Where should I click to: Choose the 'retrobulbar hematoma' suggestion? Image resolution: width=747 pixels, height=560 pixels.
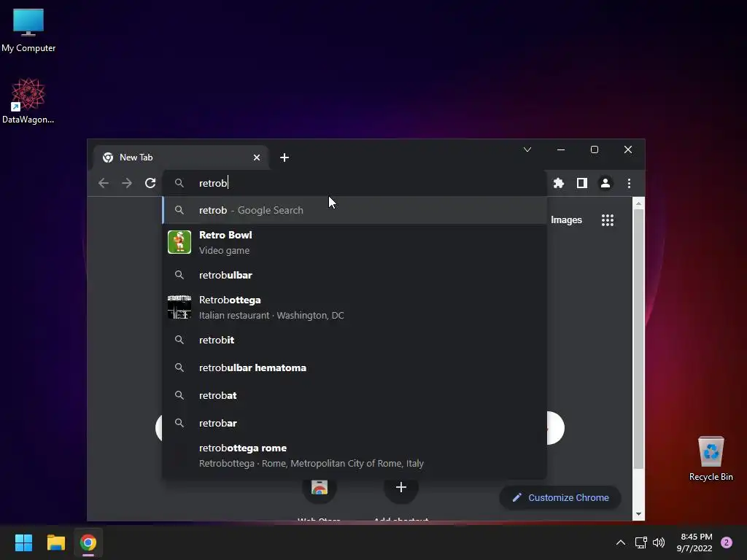[355, 367]
